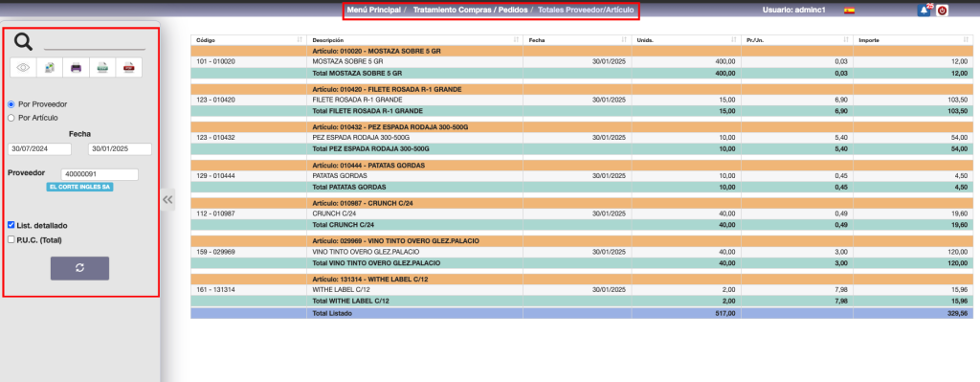Click the magnifying glass search icon
Image resolution: width=980 pixels, height=382 pixels.
coord(23,42)
